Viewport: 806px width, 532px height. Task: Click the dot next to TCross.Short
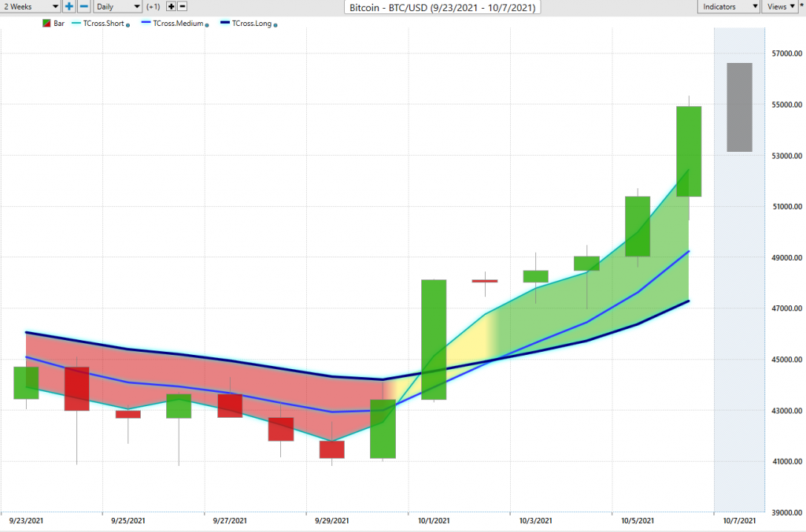click(128, 24)
